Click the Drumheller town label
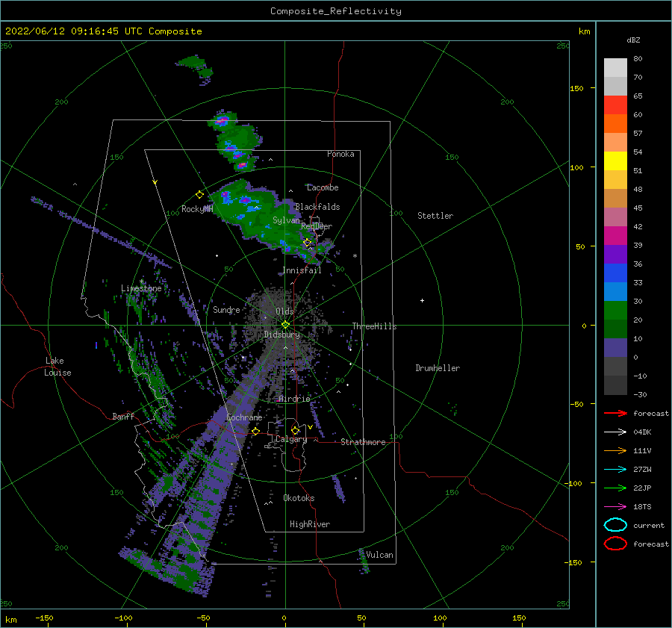Viewport: 672px width, 628px height. (438, 368)
